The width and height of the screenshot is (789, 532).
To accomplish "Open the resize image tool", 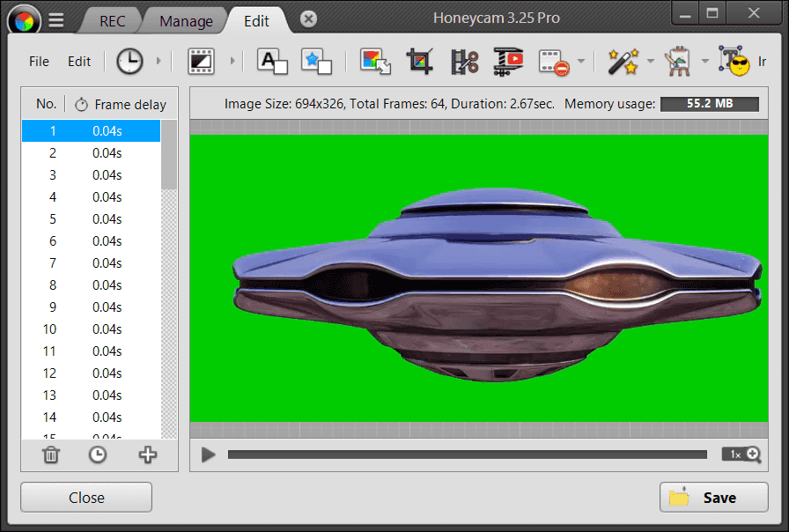I will point(376,61).
